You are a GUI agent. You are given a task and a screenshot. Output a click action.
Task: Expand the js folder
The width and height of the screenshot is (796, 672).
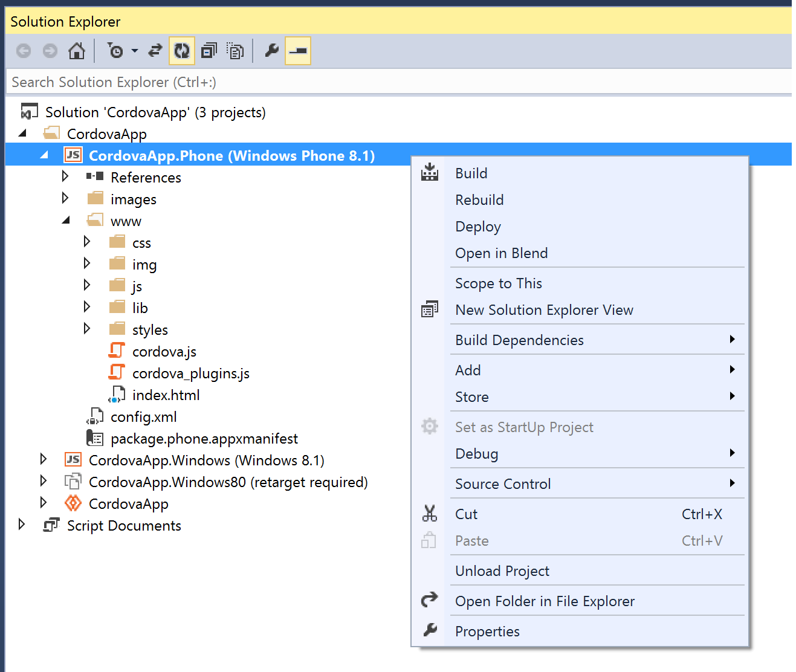coord(87,285)
